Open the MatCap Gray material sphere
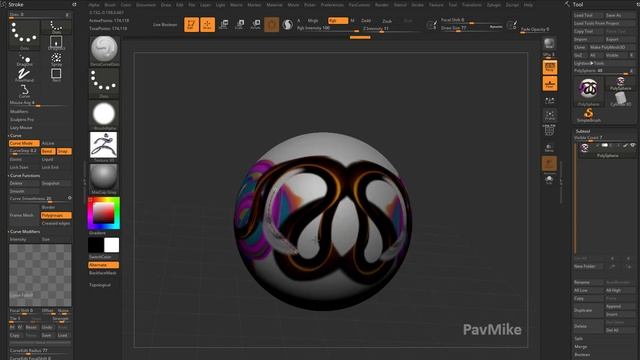Screen dimensions: 640x360 (104, 178)
